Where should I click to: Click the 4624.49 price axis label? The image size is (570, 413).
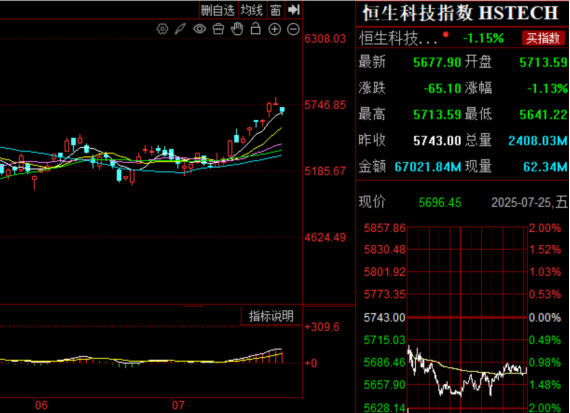click(x=325, y=237)
